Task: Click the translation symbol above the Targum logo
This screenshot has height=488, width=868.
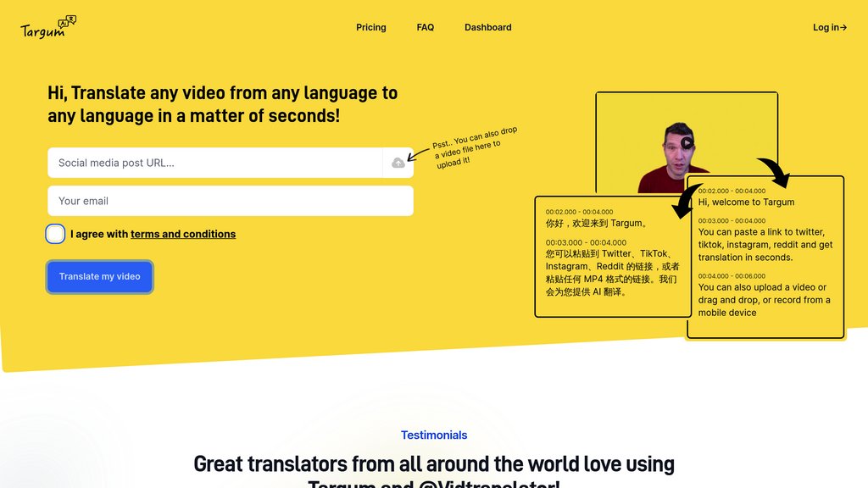Action: point(67,20)
